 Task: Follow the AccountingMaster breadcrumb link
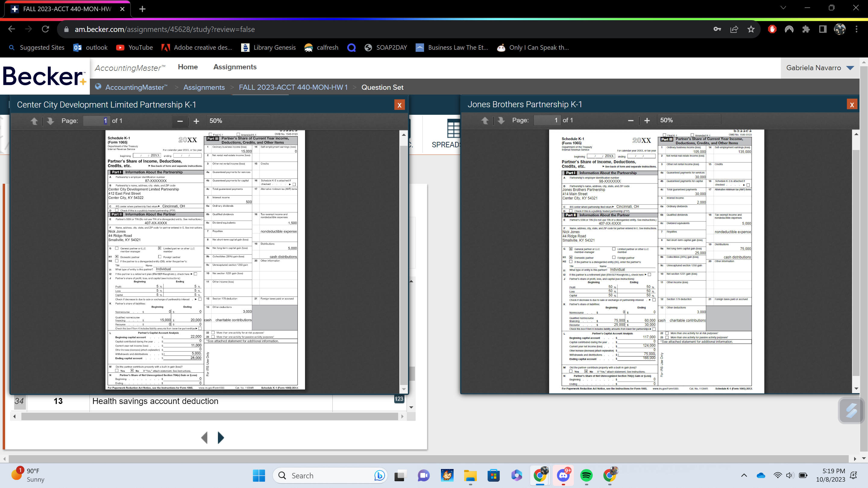pyautogui.click(x=134, y=87)
